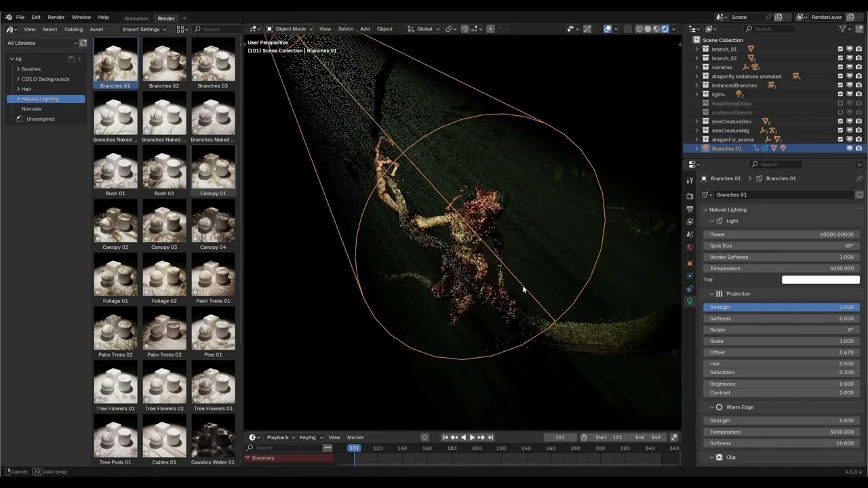Viewport: 868px width, 488px height.
Task: Switch viewport to rendered shading mode
Action: click(665, 29)
